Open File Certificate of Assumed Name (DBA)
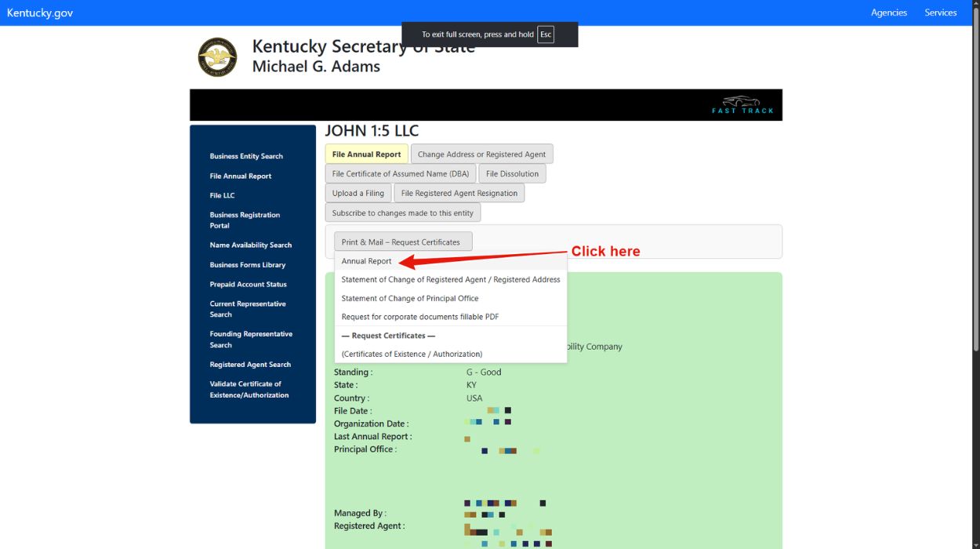This screenshot has height=549, width=980. pyautogui.click(x=401, y=174)
